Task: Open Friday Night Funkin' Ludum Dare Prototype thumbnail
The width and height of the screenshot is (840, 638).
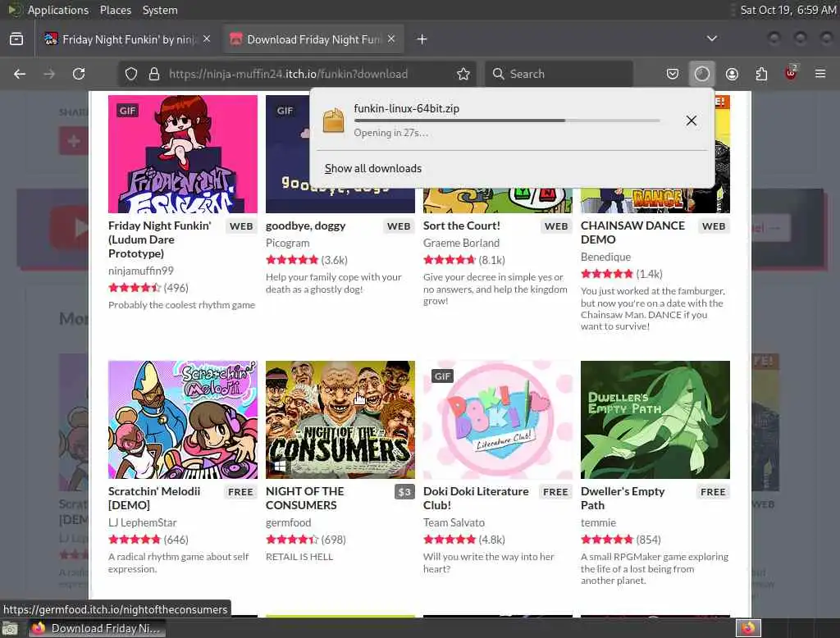Action: tap(183, 154)
